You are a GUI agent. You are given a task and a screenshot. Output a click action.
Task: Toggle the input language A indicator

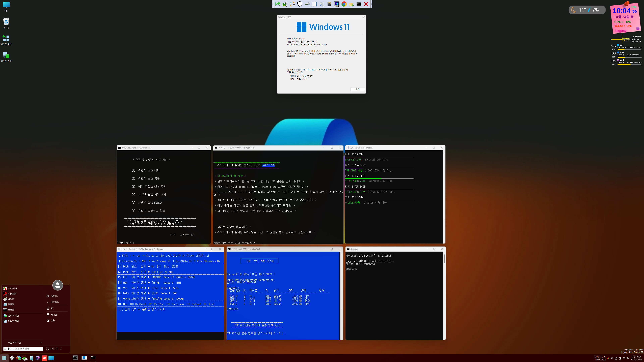pos(628,358)
